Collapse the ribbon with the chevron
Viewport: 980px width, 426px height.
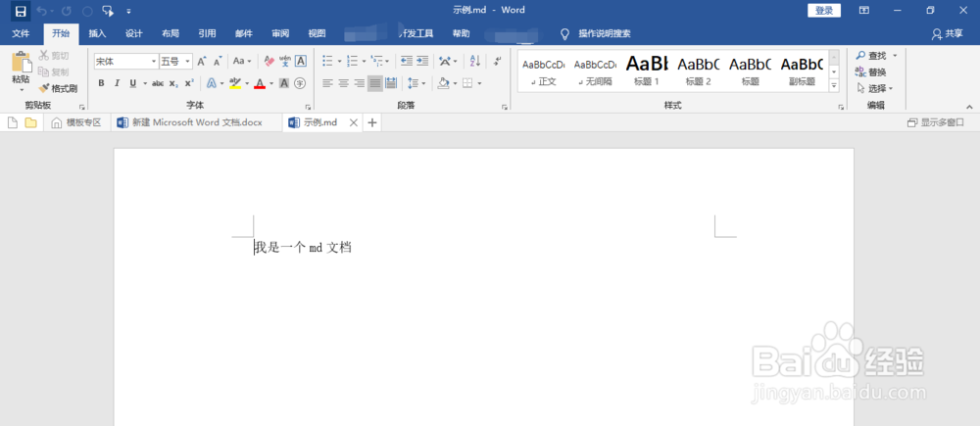tap(969, 107)
